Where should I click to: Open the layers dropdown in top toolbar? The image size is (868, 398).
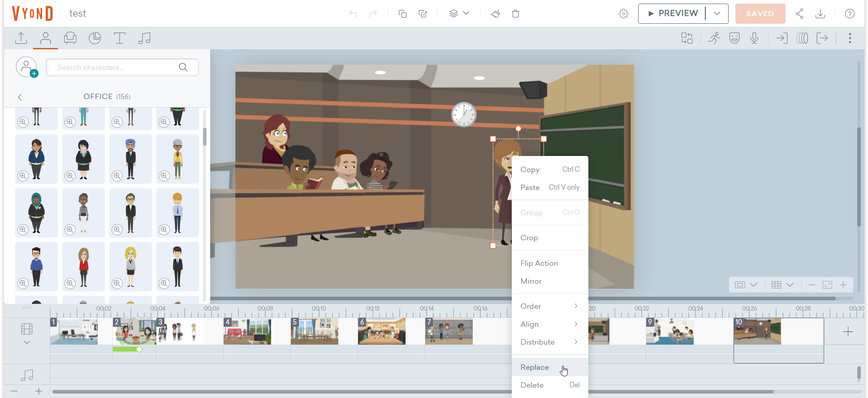point(459,13)
